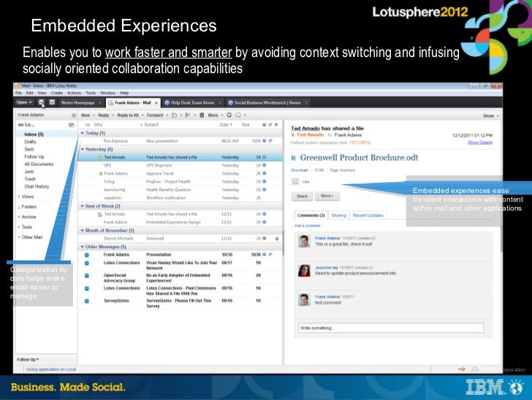Viewport: 532px width, 400px height.
Task: Click the flag column header icon
Action: tap(276, 124)
